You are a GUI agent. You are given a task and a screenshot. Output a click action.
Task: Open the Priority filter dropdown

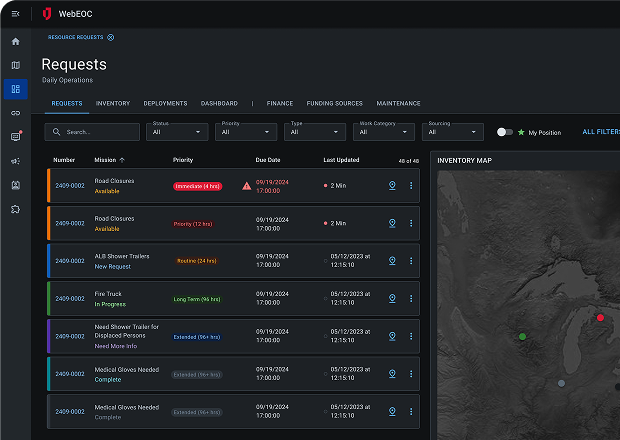(x=247, y=132)
